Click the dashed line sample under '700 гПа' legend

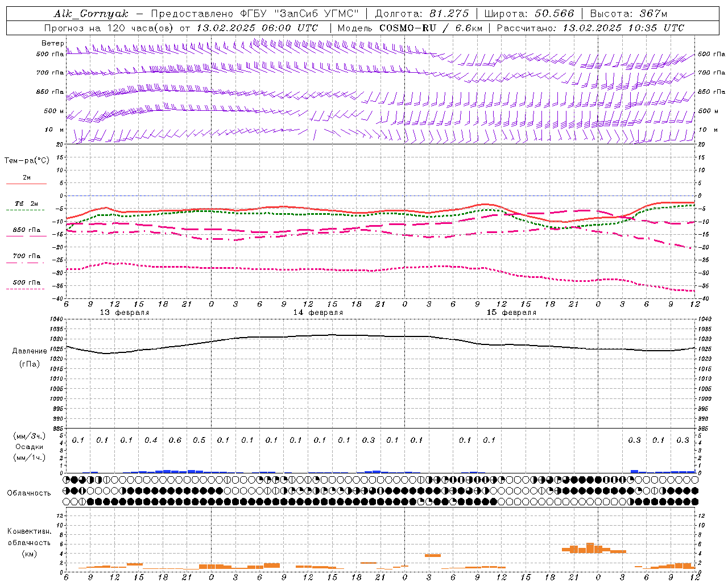tap(25, 263)
